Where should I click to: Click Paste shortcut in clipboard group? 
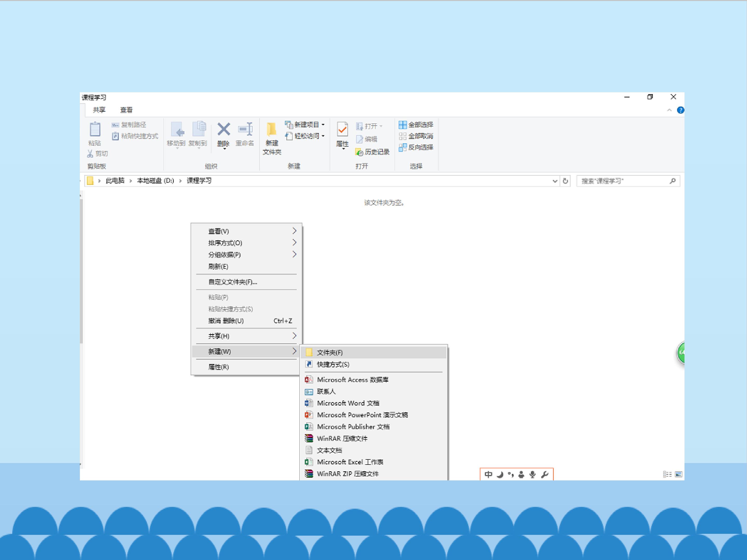click(135, 136)
